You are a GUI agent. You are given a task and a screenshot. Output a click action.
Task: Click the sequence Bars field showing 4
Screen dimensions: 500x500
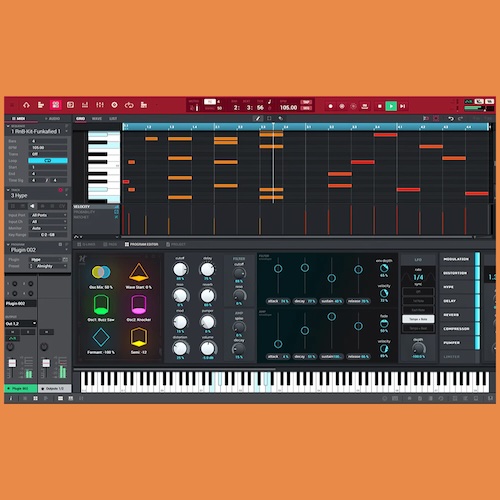tap(48, 141)
